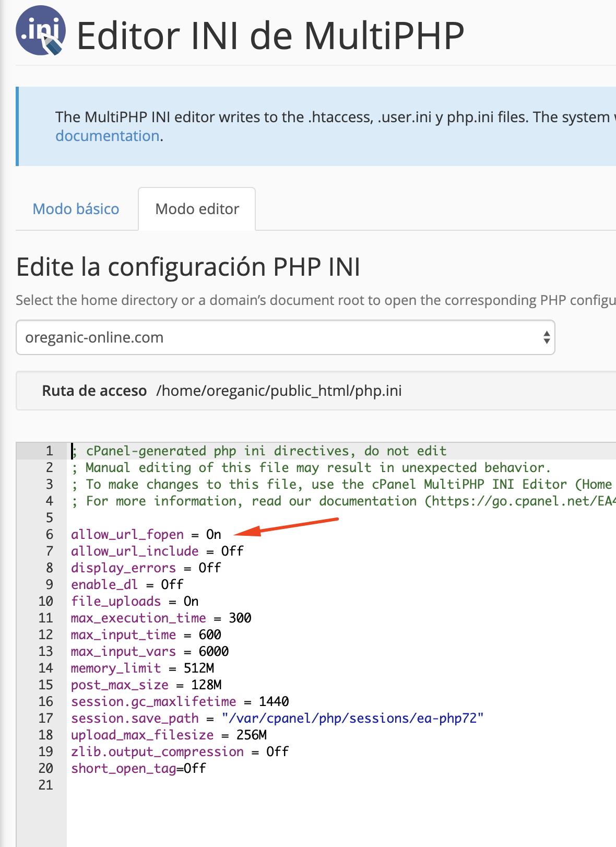Image resolution: width=616 pixels, height=847 pixels.
Task: Click the max_execution_time = 300 line
Action: [x=161, y=618]
